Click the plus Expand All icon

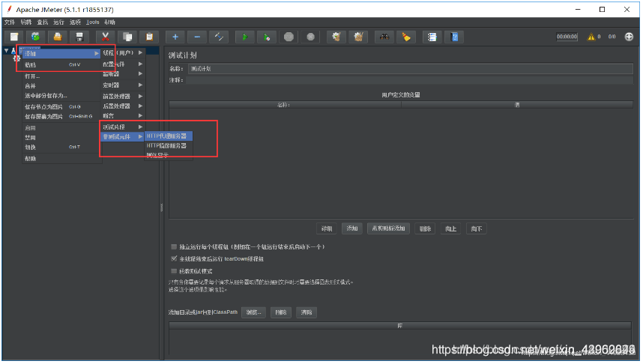click(x=175, y=37)
